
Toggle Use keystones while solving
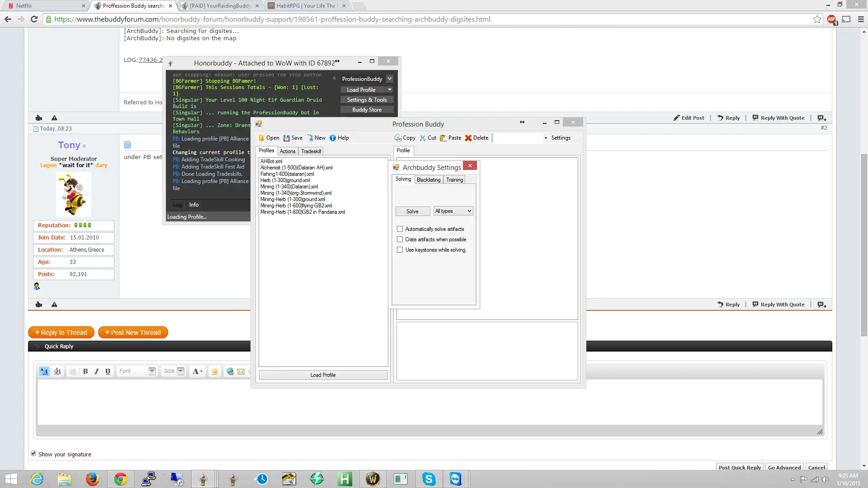pos(400,250)
